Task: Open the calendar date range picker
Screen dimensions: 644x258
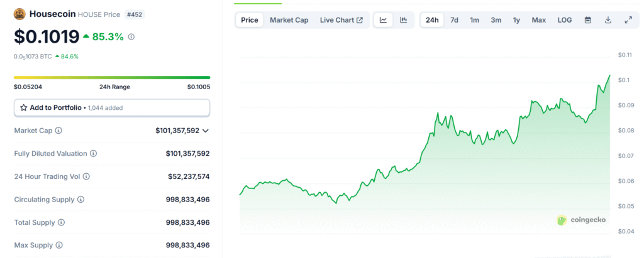Action: pyautogui.click(x=587, y=20)
